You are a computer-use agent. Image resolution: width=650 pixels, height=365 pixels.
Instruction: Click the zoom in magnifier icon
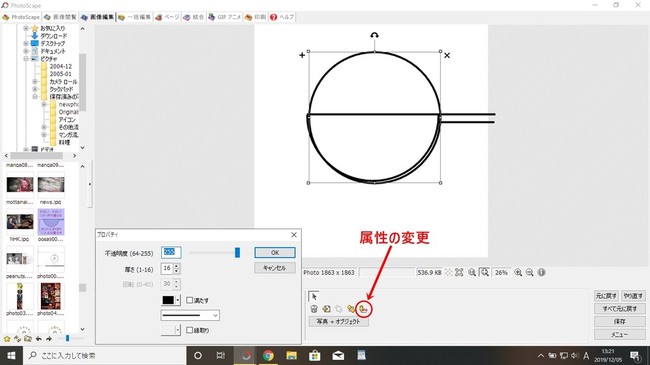(518, 273)
